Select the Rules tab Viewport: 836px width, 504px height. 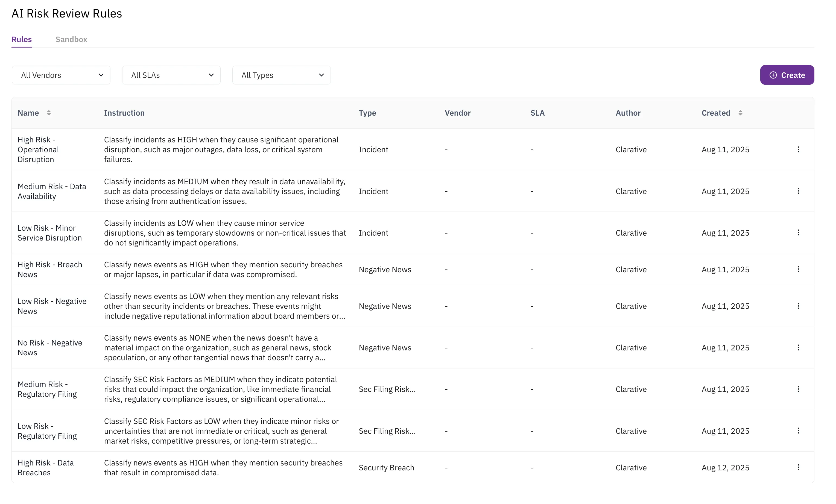(x=22, y=39)
